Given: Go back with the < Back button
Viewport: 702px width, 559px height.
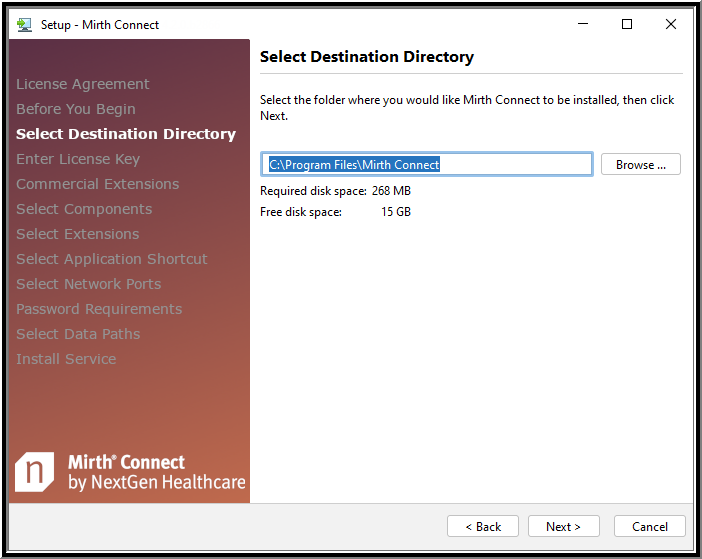Looking at the screenshot, I should (x=483, y=526).
